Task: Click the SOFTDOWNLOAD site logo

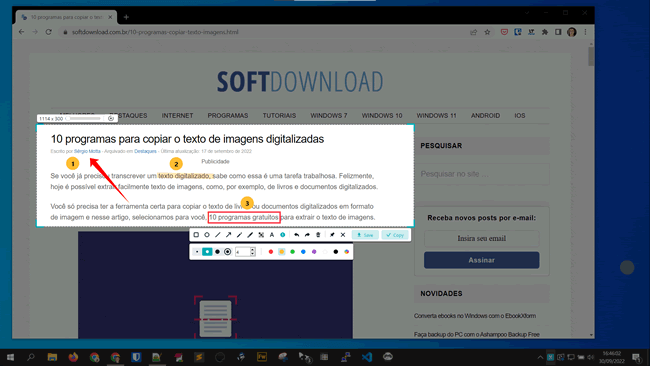Action: click(300, 82)
